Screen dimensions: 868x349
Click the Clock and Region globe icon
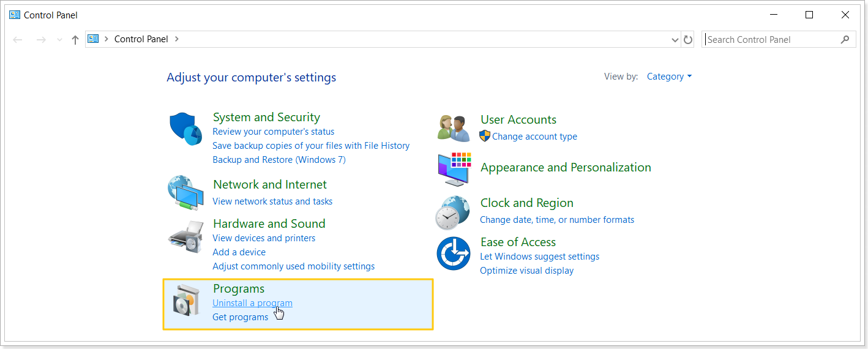(x=453, y=212)
